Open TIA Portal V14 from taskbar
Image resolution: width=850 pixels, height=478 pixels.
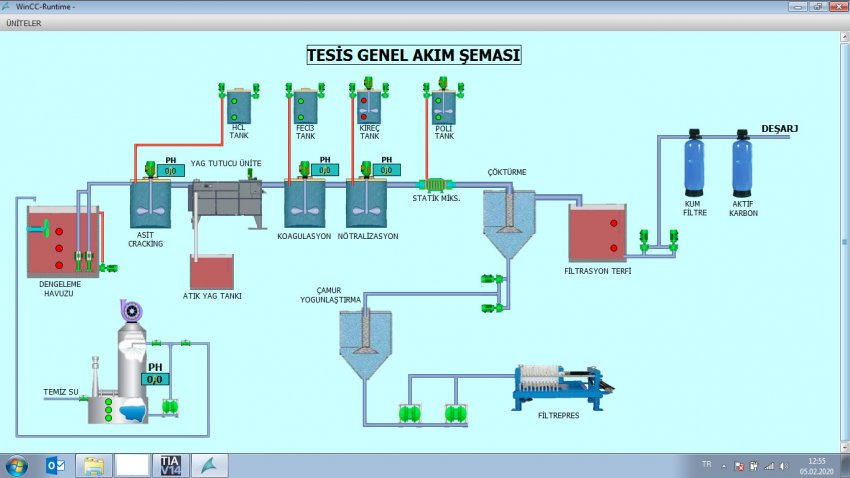(170, 465)
